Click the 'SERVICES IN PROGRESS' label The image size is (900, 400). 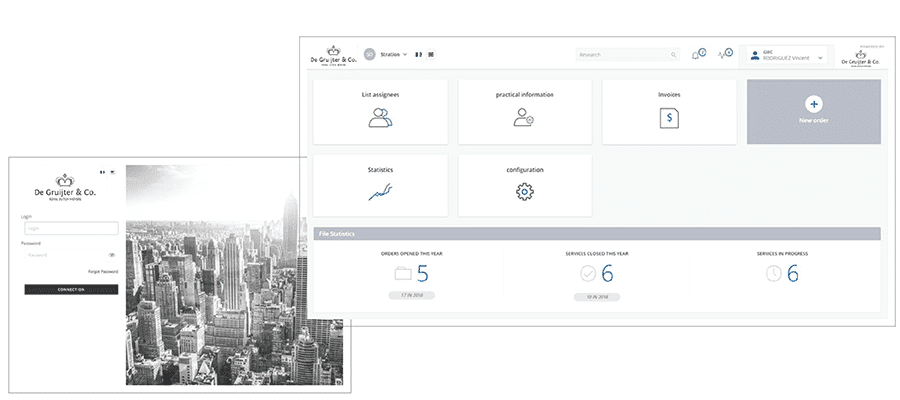(x=782, y=254)
